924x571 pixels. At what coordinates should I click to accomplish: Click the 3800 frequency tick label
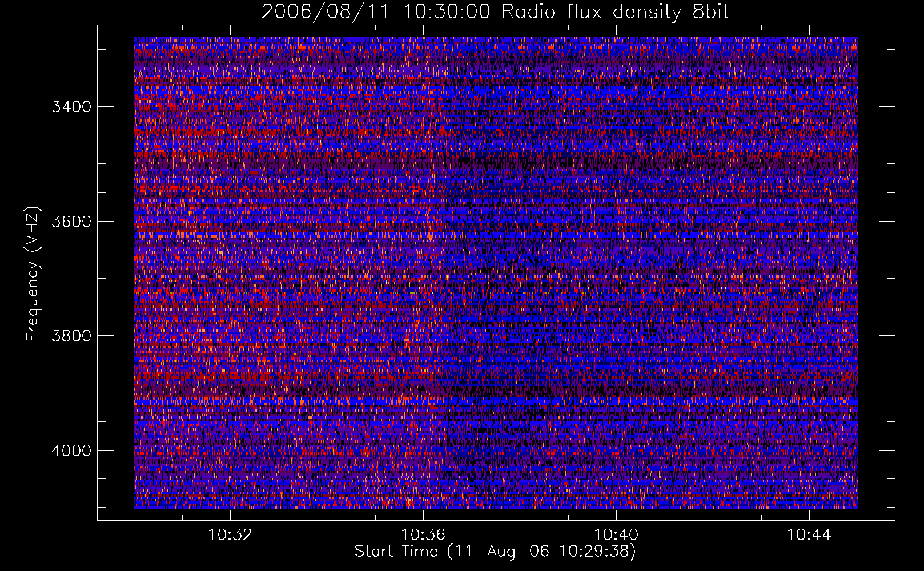(x=71, y=336)
